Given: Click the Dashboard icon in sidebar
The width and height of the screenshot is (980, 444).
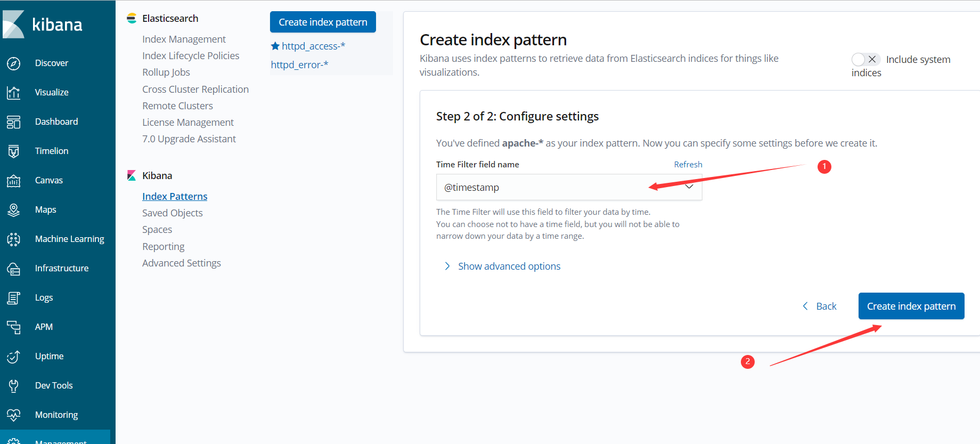Looking at the screenshot, I should (14, 122).
